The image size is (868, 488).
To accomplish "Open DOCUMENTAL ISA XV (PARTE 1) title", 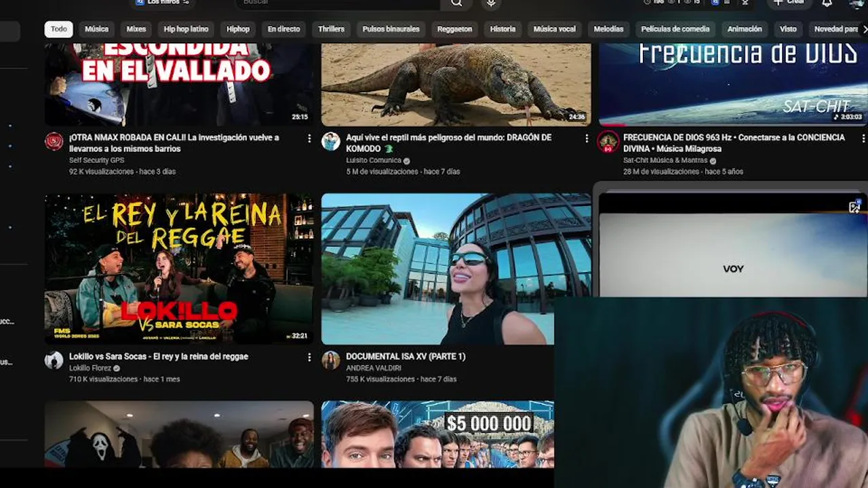I will click(x=406, y=357).
